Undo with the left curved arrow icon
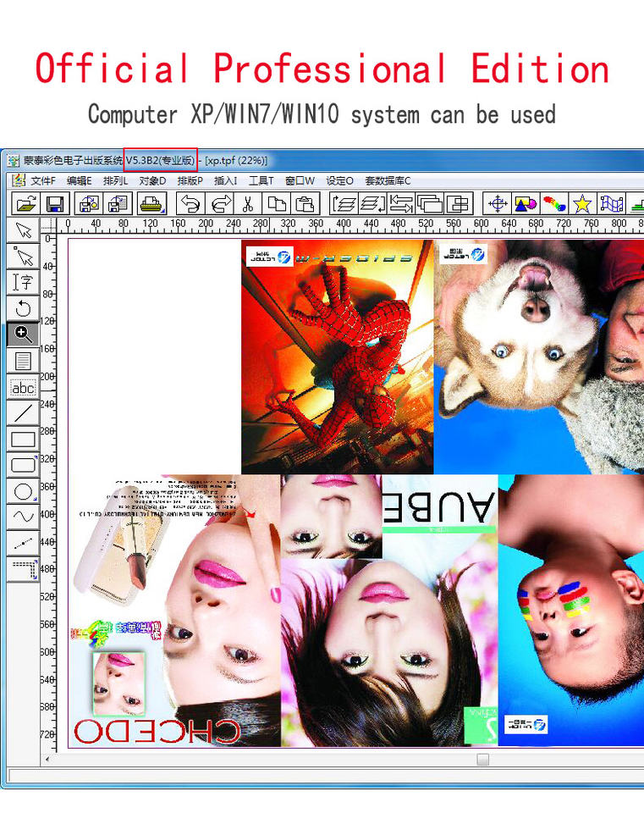 pos(190,204)
